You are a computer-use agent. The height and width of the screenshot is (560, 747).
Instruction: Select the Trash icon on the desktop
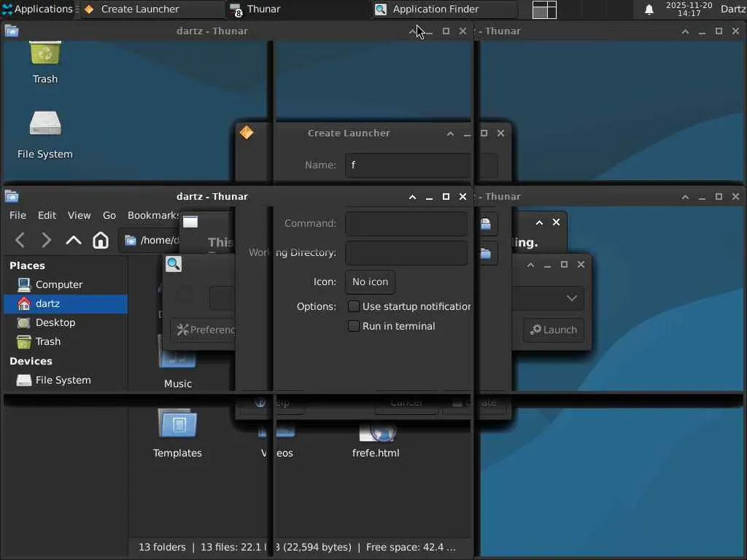(x=45, y=62)
